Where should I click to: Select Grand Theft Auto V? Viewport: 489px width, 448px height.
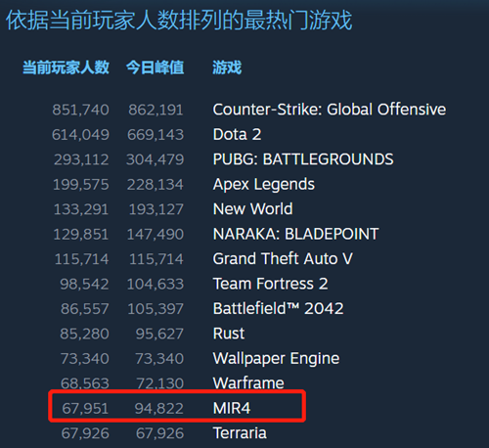point(283,259)
